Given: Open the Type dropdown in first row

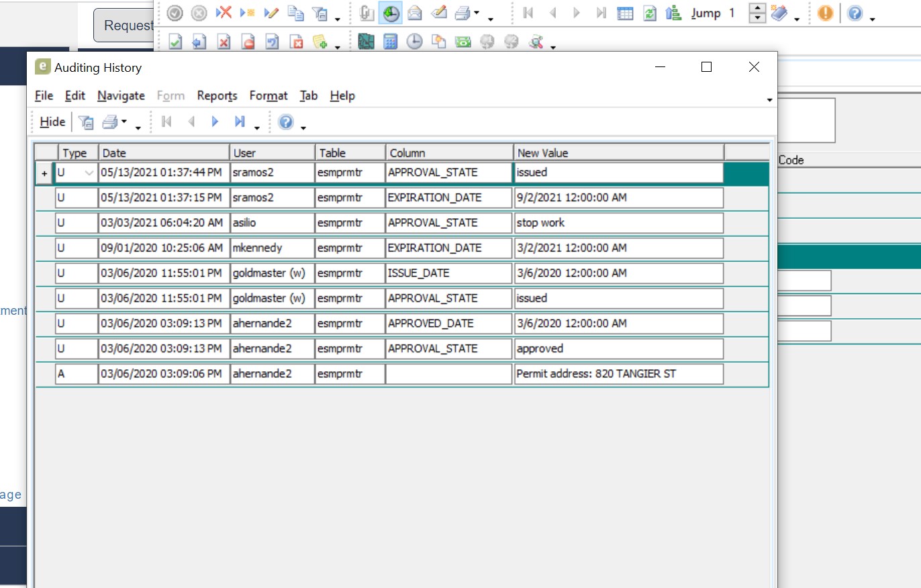Looking at the screenshot, I should click(x=89, y=173).
